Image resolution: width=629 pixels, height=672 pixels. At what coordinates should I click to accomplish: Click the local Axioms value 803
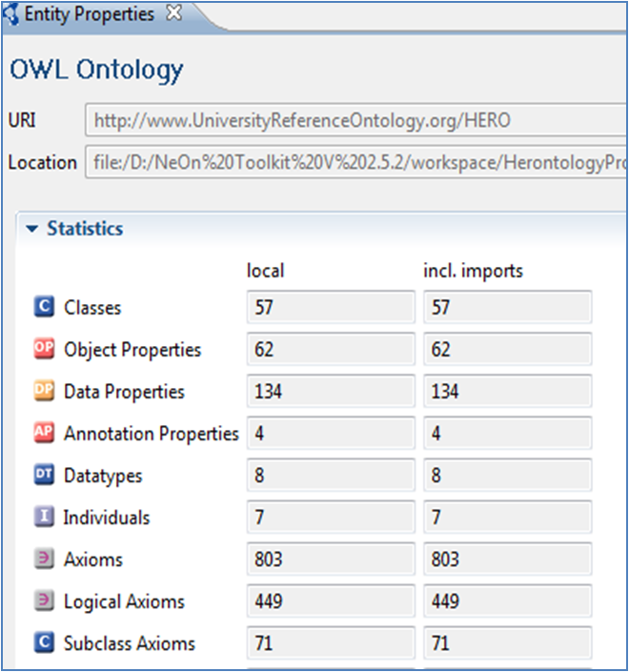pos(331,559)
